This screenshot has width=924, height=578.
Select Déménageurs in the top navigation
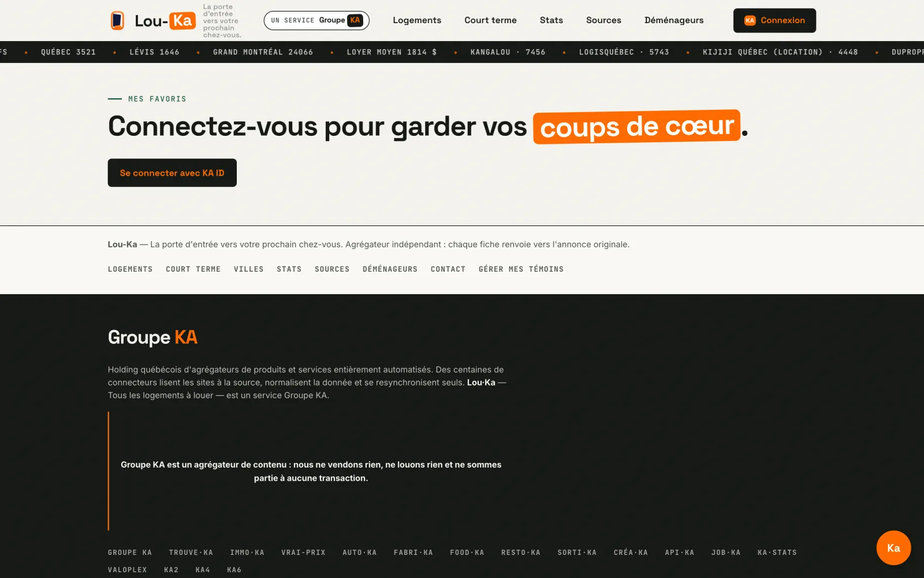point(674,20)
